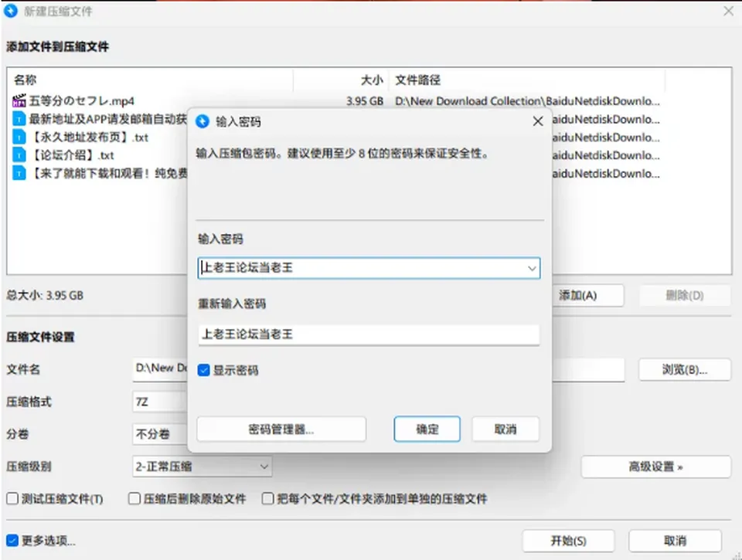
Task: Click the D:\New Download Collection path of the mp4
Action: 527,100
